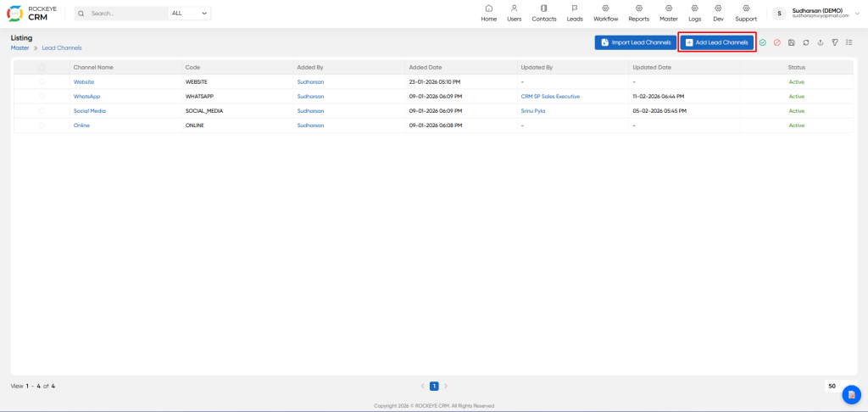Open the filter funnel icon
868x412 pixels.
click(x=835, y=42)
